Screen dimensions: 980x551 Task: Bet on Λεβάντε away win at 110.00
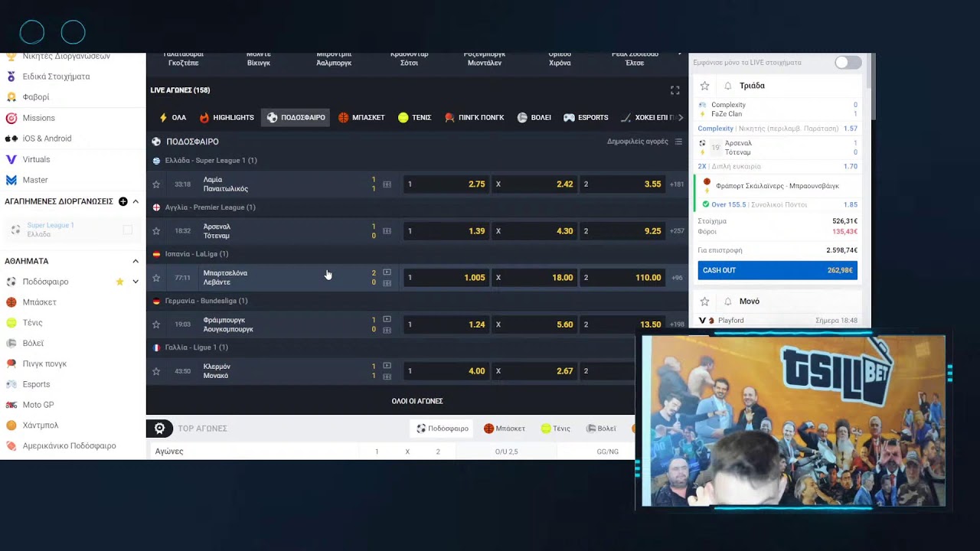622,278
